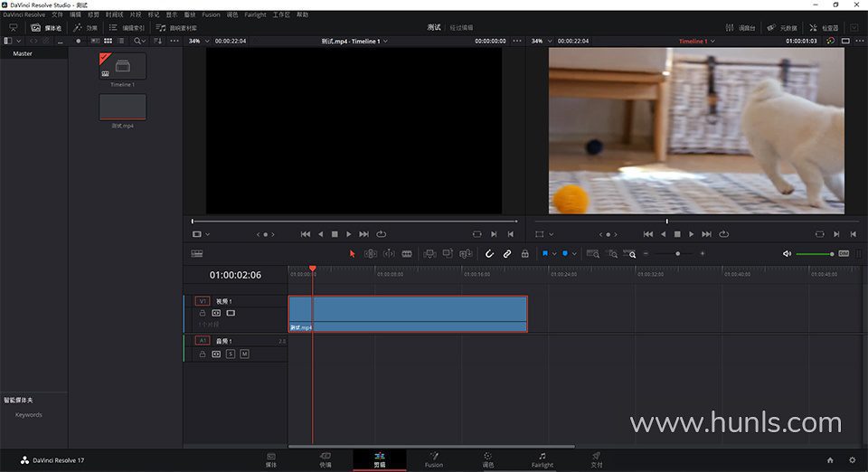
Task: Click the timeline zoom plus button
Action: pos(703,253)
